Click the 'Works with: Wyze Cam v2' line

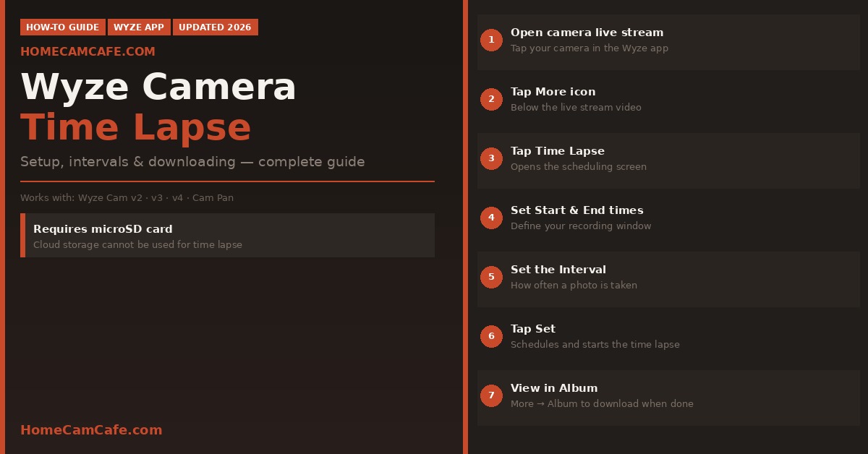pos(127,198)
